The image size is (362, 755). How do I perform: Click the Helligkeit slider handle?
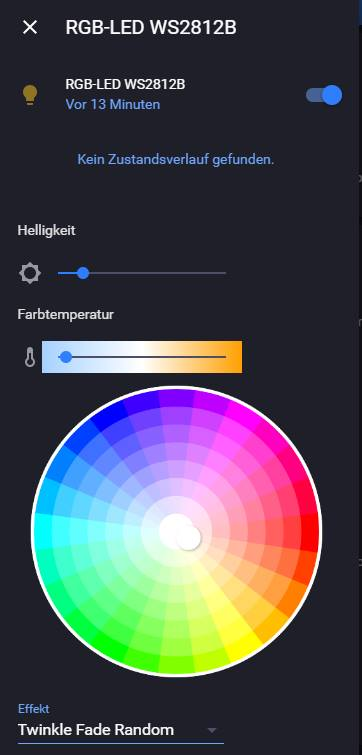[83, 273]
